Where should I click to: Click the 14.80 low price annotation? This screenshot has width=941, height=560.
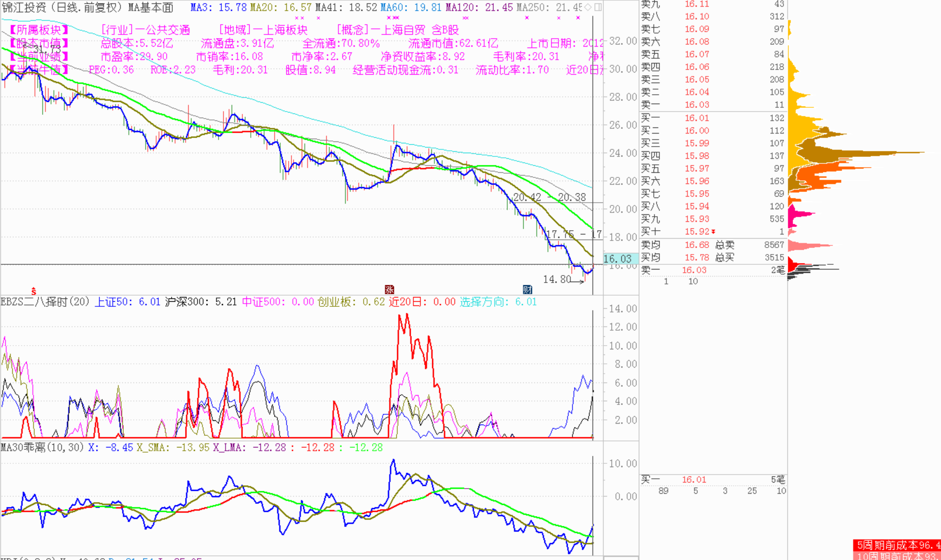click(x=557, y=279)
